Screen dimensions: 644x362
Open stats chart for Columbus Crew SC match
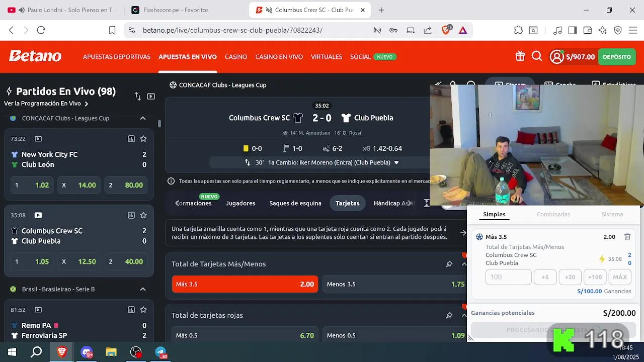[x=131, y=215]
